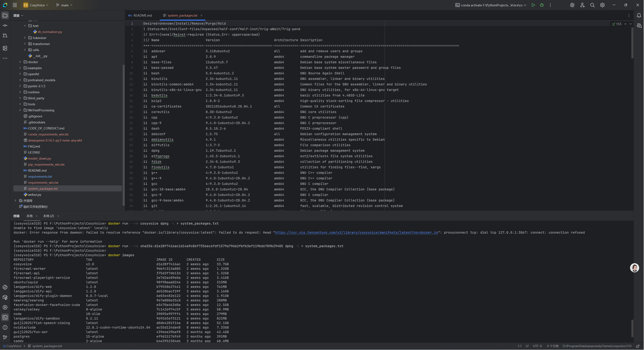Switch to README.md editor tab
This screenshot has width=644, height=350.
[142, 15]
